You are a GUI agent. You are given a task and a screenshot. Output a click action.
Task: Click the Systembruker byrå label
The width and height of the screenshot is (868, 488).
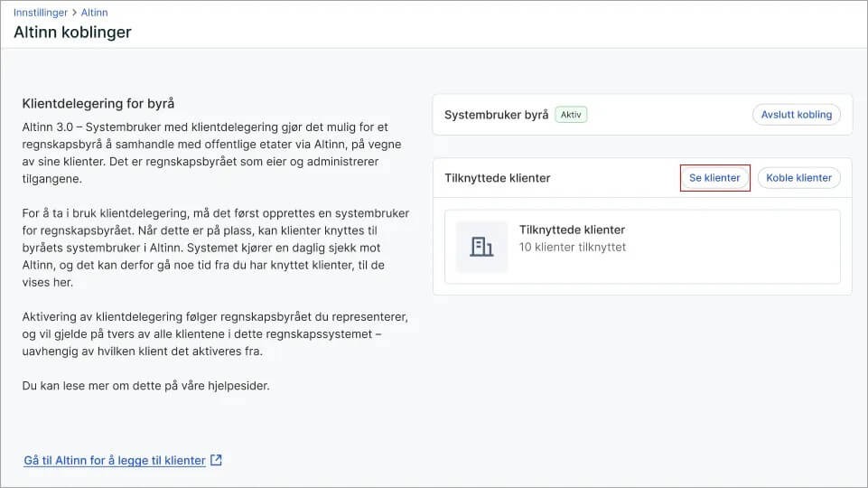[x=496, y=115]
